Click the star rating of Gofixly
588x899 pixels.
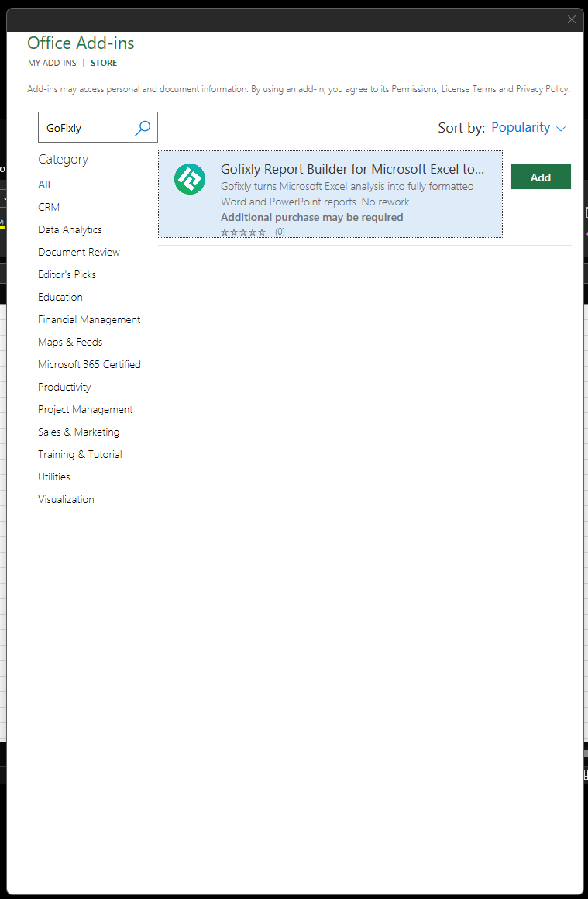pyautogui.click(x=243, y=232)
